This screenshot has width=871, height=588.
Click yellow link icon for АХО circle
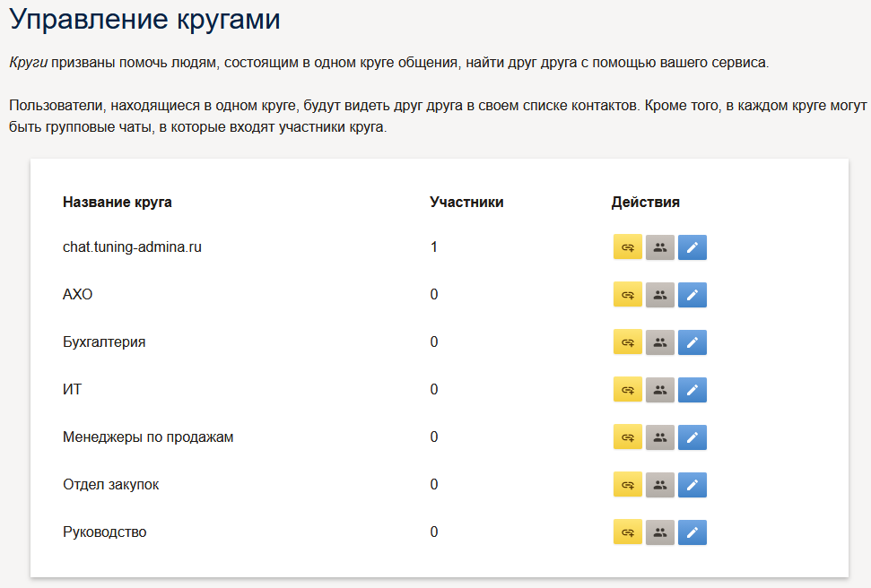(628, 295)
